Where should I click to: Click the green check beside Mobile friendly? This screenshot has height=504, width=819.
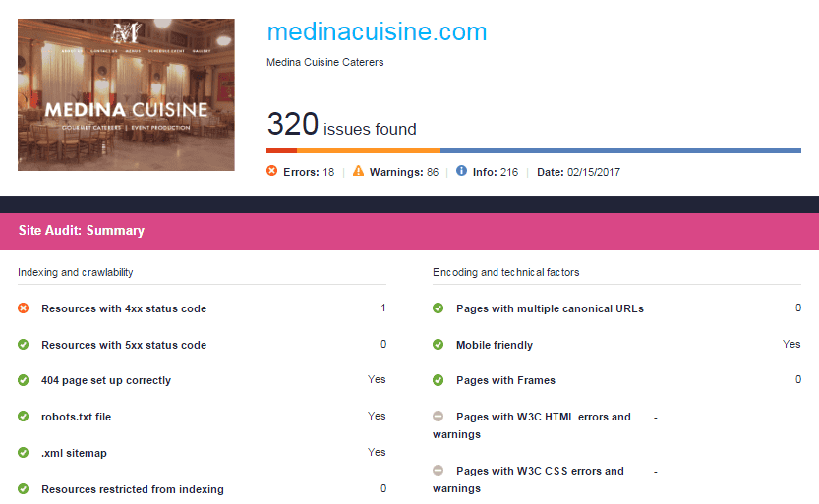tap(439, 344)
